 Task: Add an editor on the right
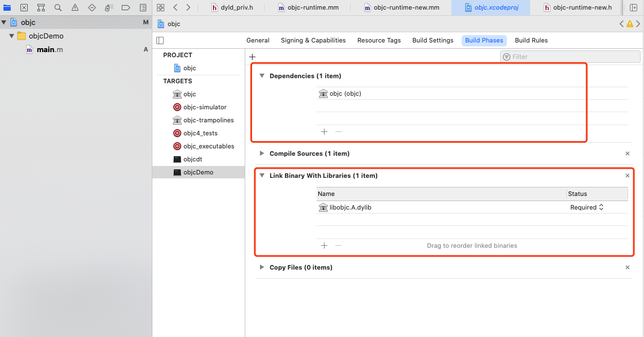pos(633,7)
